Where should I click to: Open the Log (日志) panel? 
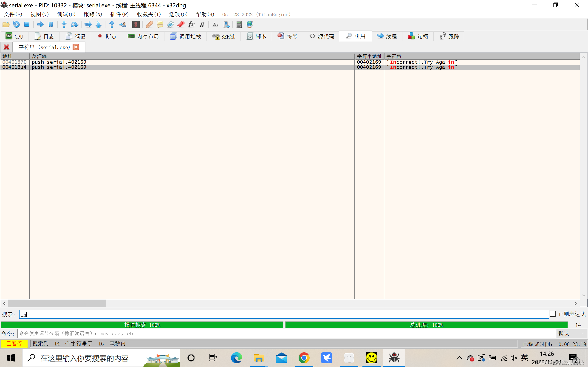click(44, 36)
